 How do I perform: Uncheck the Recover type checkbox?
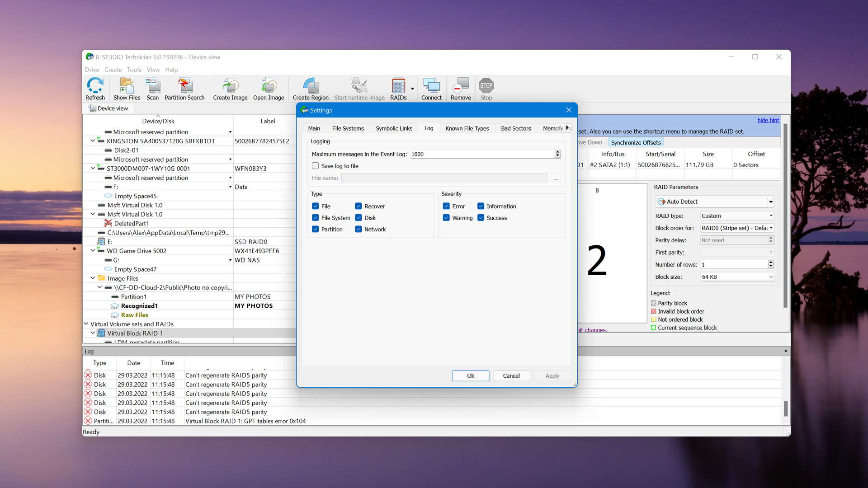pos(359,206)
